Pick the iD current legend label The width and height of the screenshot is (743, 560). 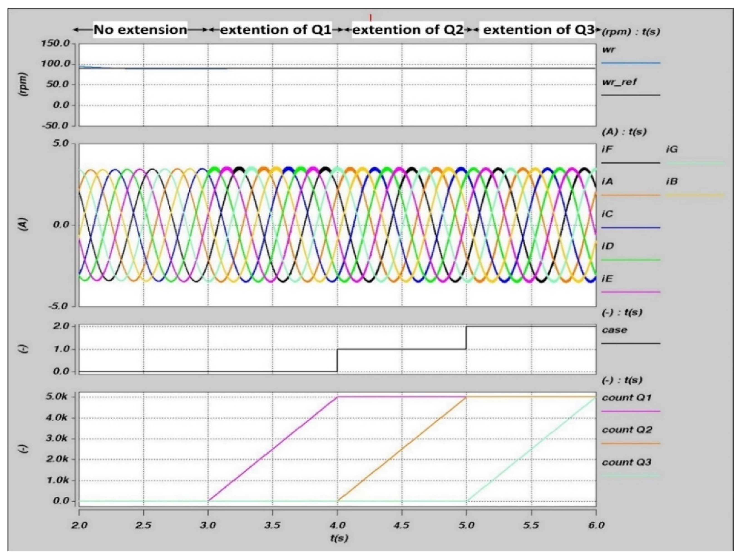(608, 246)
